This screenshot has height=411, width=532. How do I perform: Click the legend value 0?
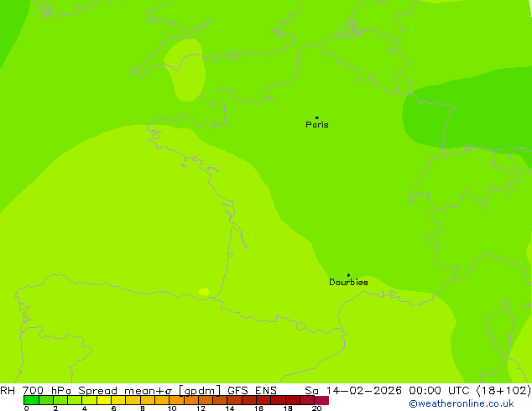27,408
